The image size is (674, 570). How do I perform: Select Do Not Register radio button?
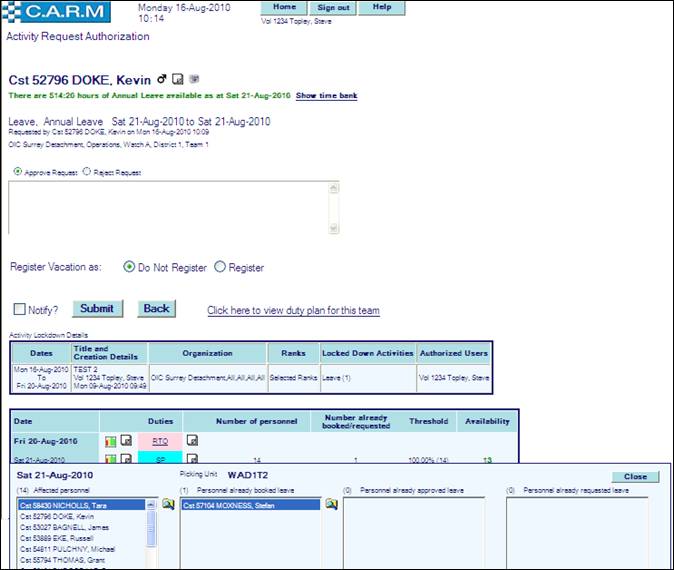point(129,267)
